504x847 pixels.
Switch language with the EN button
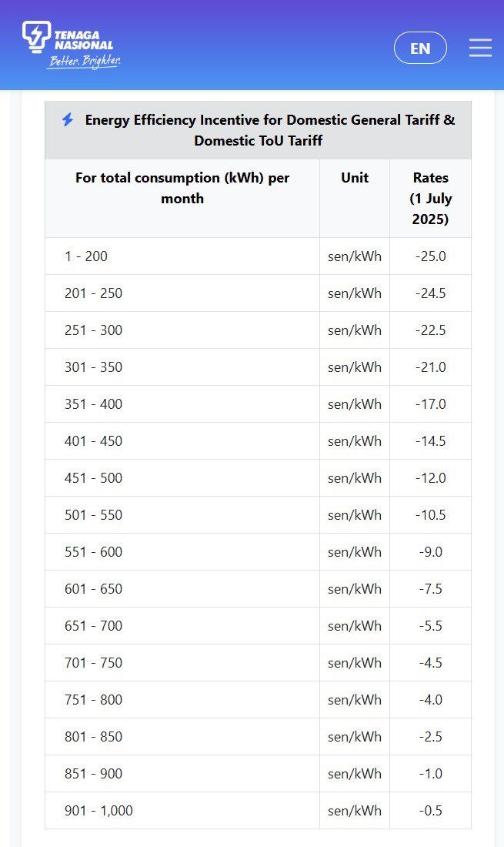click(420, 48)
